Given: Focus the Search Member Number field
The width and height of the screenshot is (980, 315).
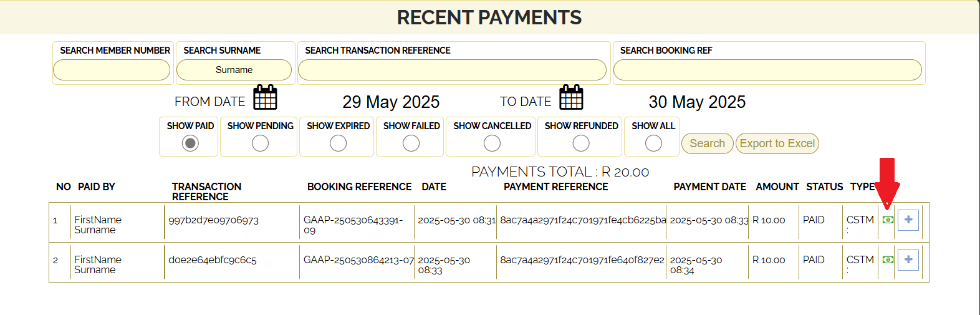Looking at the screenshot, I should pos(112,70).
